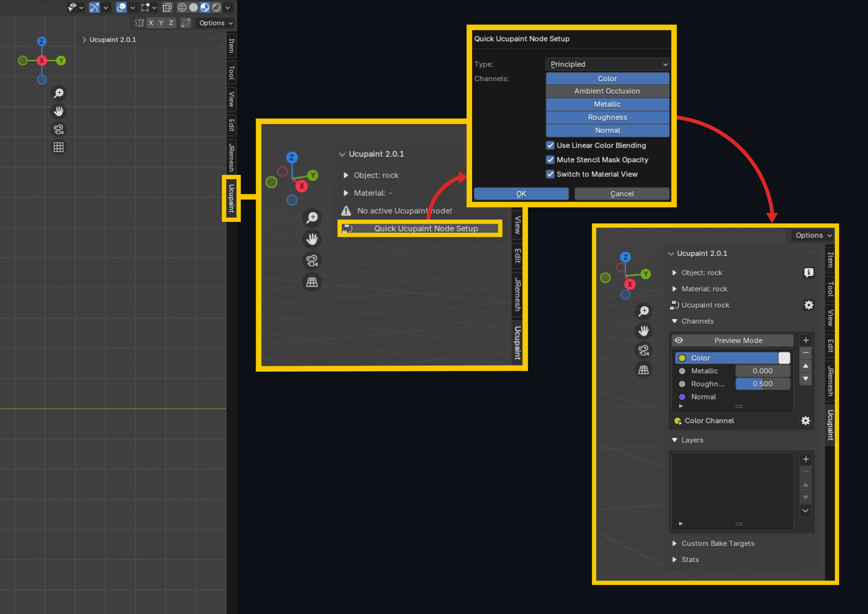868x614 pixels.
Task: Toggle X-Ray mode in the viewport header
Action: [167, 7]
